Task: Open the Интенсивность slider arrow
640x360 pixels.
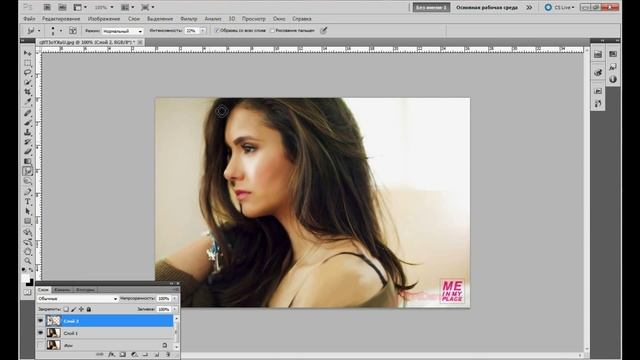Action: (x=203, y=31)
